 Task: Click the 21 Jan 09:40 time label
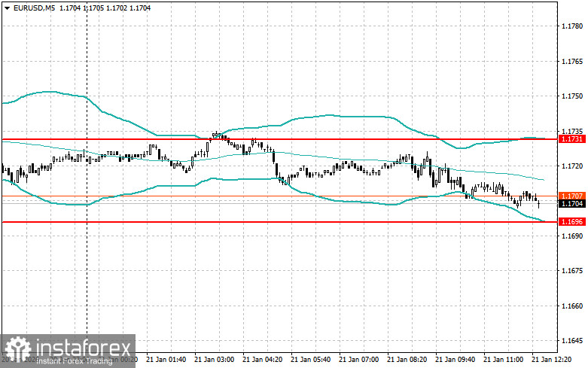(x=455, y=360)
